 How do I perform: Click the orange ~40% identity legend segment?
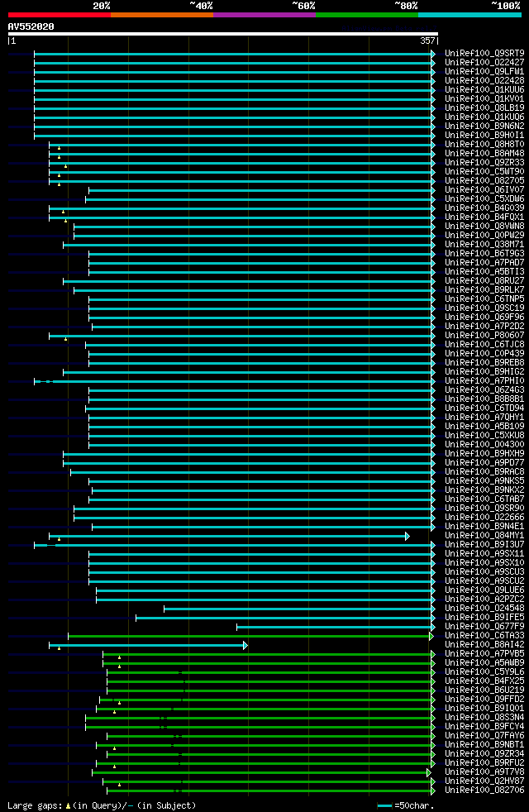click(162, 15)
